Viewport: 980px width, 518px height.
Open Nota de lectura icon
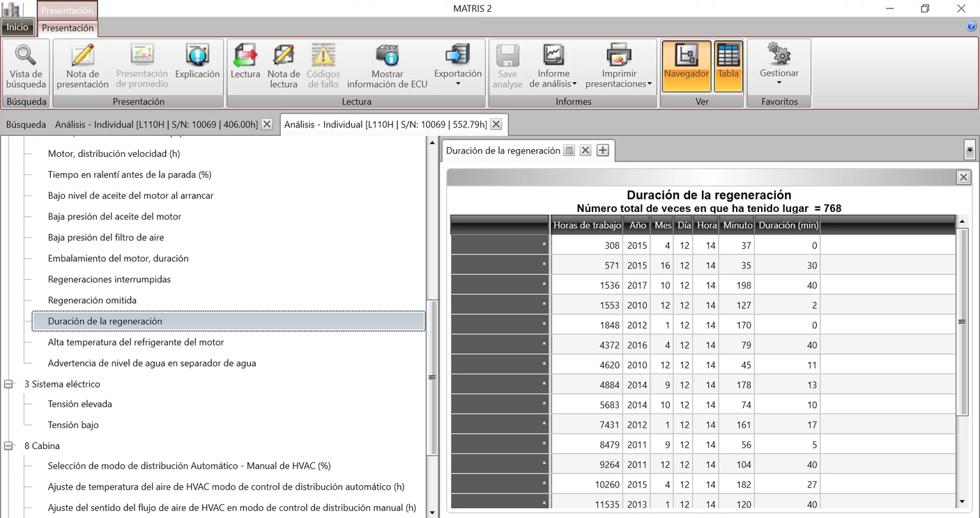click(x=284, y=56)
